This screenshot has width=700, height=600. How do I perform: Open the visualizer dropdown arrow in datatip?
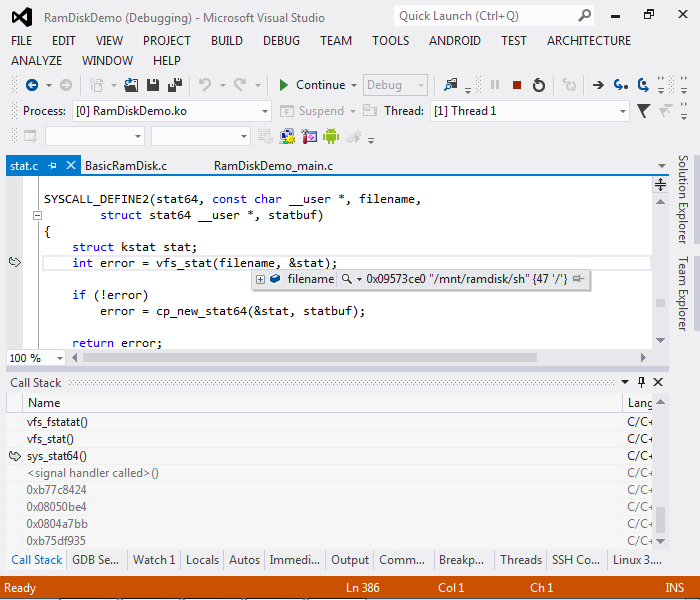(359, 279)
